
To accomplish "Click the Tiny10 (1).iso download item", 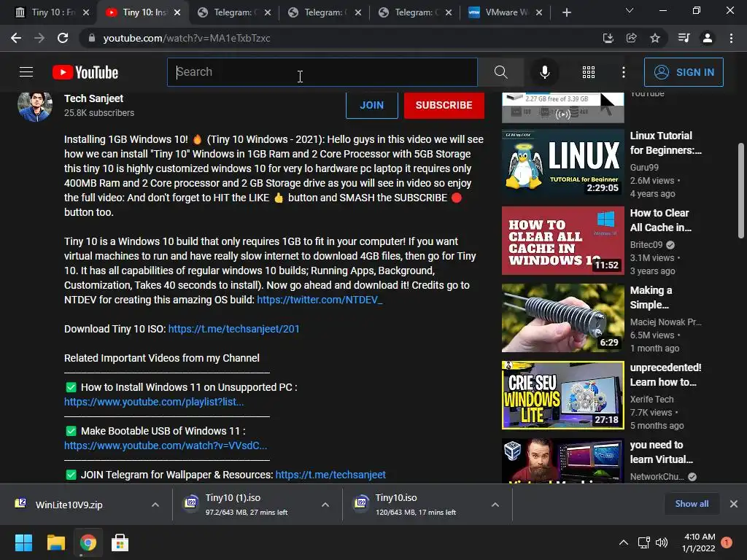I will click(247, 505).
